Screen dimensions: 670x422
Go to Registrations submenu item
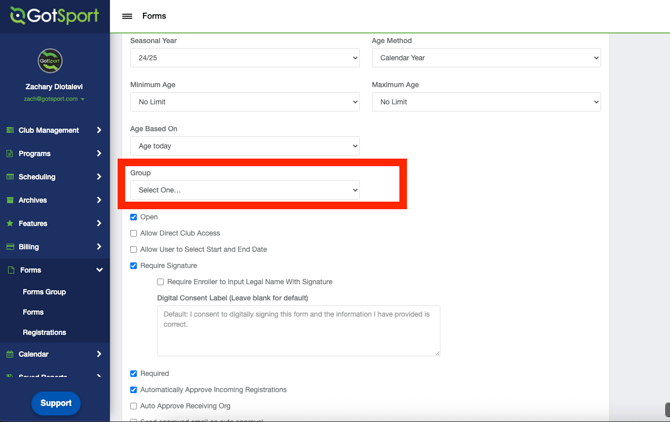coord(44,332)
